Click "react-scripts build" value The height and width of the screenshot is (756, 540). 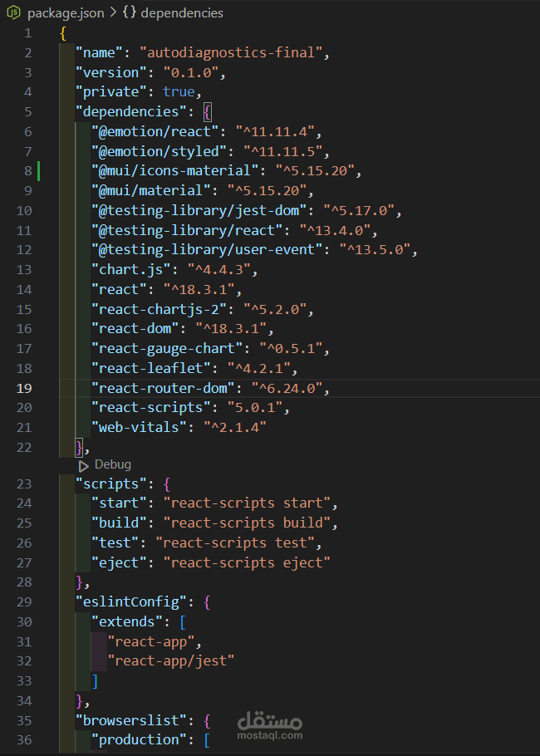coord(247,523)
